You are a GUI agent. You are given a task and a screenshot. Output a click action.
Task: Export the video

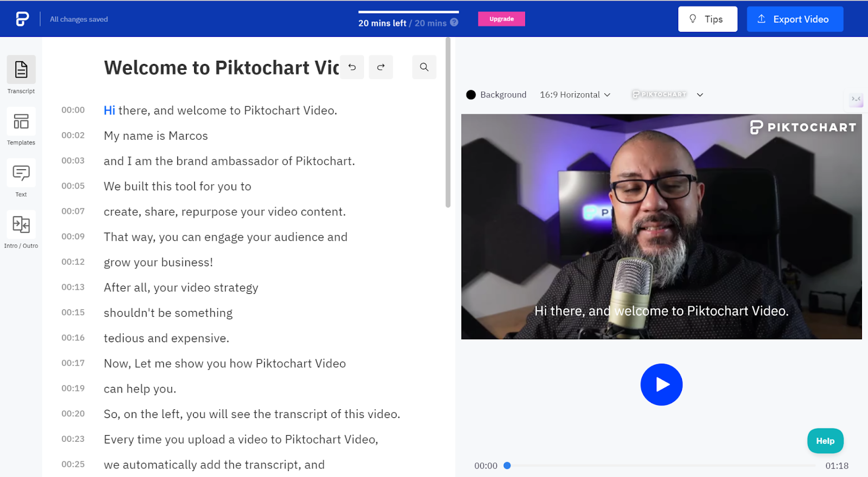[x=795, y=19]
